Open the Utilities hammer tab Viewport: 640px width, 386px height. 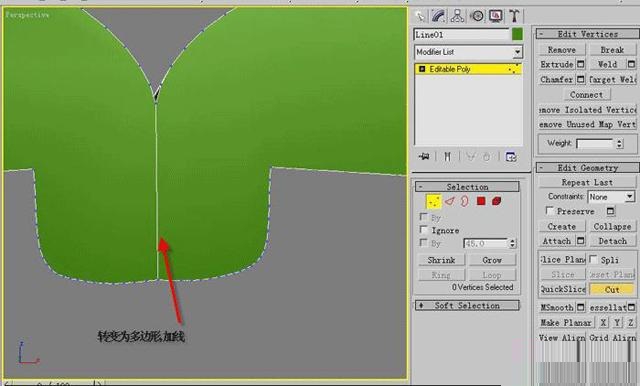click(514, 16)
